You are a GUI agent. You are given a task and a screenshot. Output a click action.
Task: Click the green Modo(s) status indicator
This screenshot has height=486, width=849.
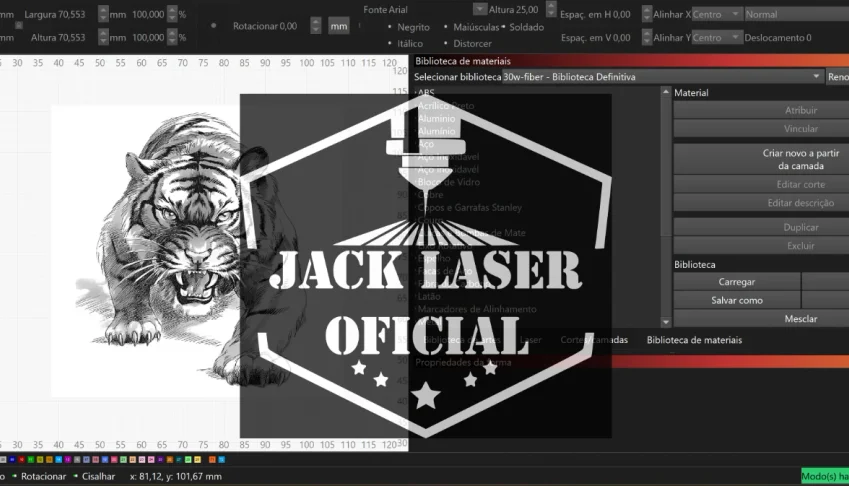(825, 476)
